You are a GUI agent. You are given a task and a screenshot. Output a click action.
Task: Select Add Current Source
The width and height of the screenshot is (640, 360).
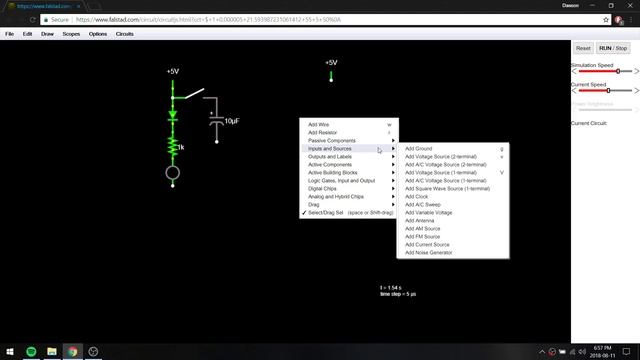click(x=453, y=244)
